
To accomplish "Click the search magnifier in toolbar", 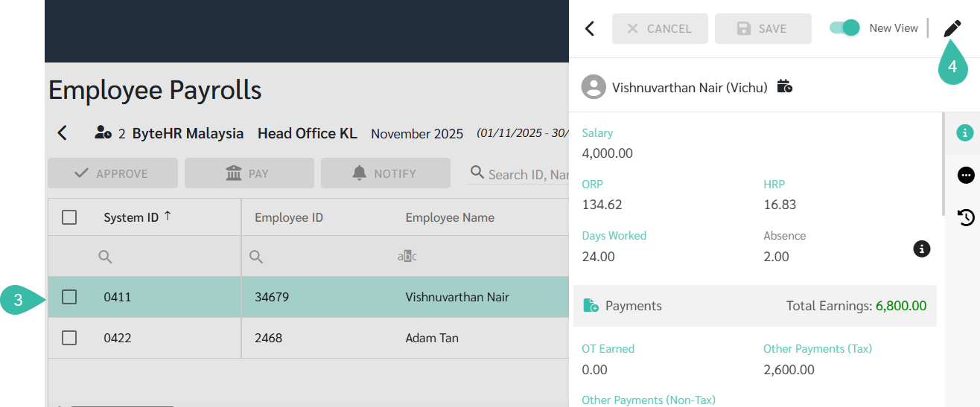I will coord(478,173).
